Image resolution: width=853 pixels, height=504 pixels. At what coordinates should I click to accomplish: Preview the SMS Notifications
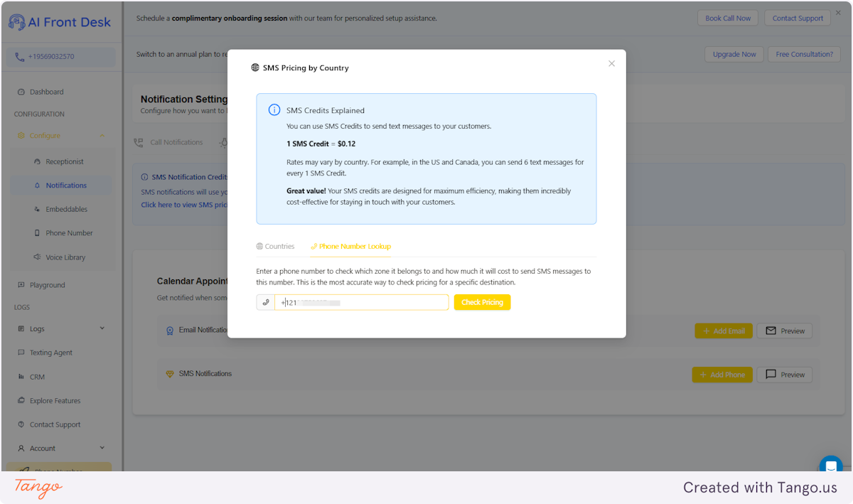784,375
